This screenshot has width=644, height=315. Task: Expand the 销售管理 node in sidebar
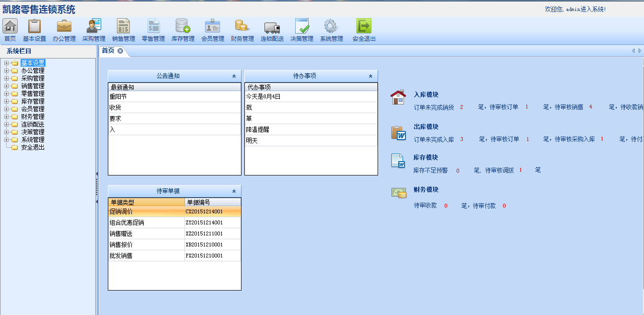[6, 86]
